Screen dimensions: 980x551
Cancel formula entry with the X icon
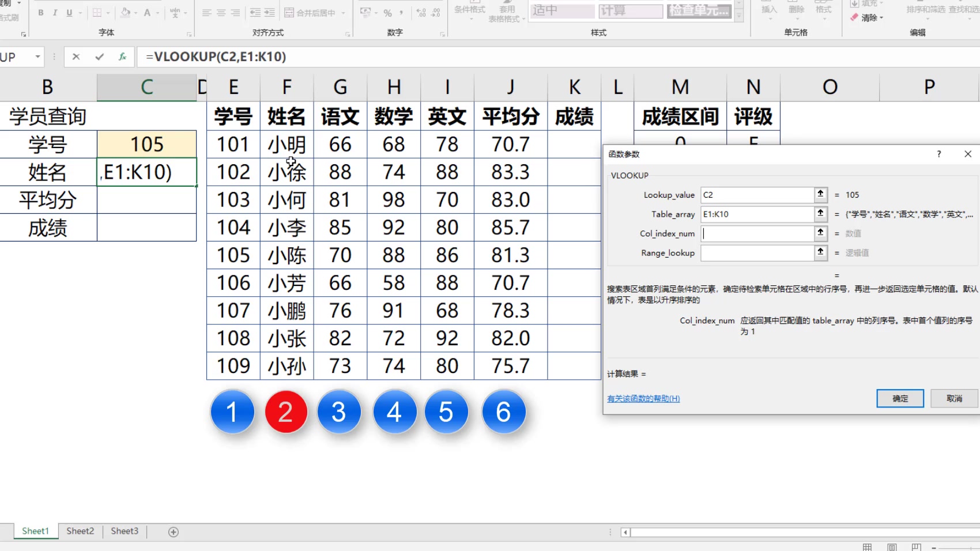76,56
